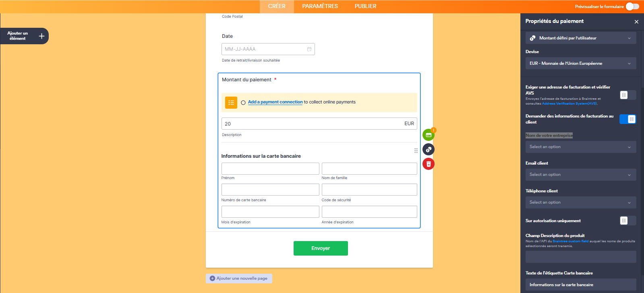Open Address Verification System(AVS) link

569,104
